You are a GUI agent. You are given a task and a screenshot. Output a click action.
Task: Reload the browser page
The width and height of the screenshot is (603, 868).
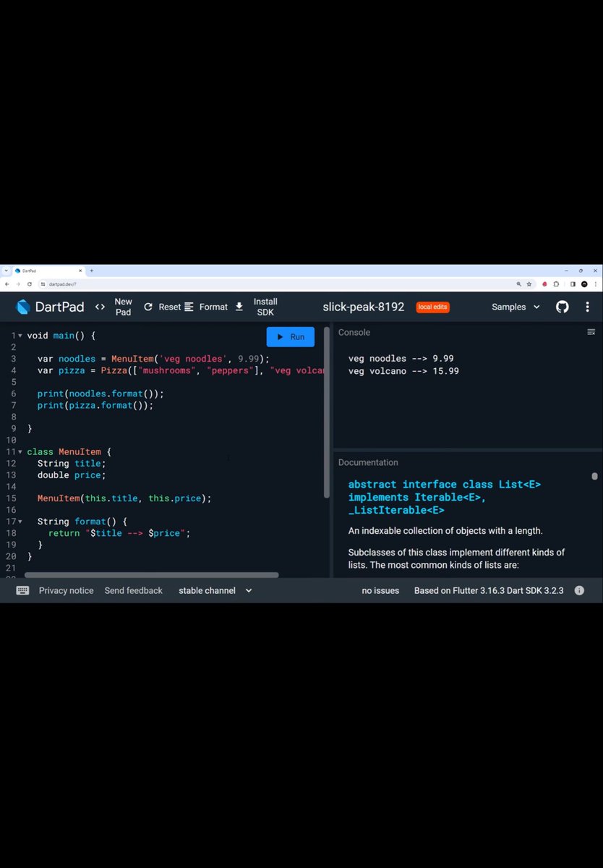30,284
